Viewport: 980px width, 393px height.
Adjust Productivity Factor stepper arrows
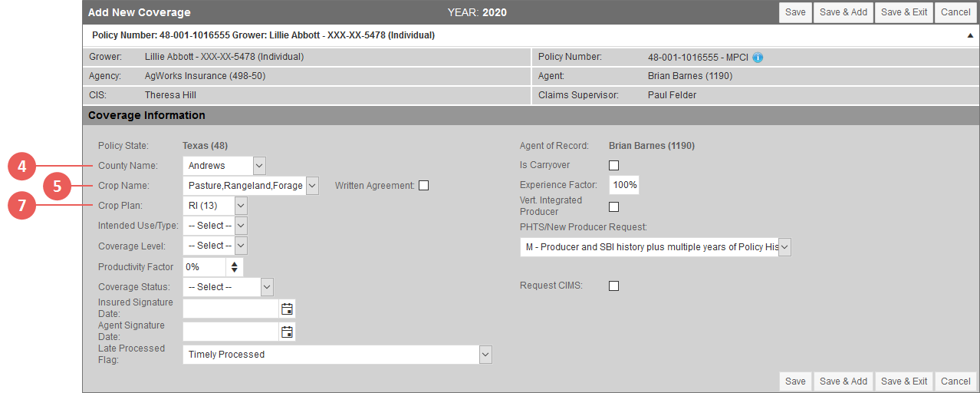coord(234,267)
